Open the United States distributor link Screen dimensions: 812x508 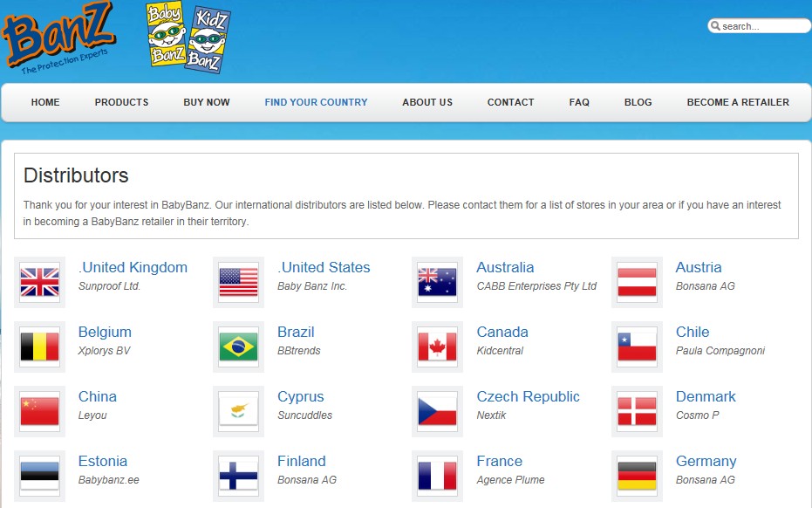click(324, 267)
